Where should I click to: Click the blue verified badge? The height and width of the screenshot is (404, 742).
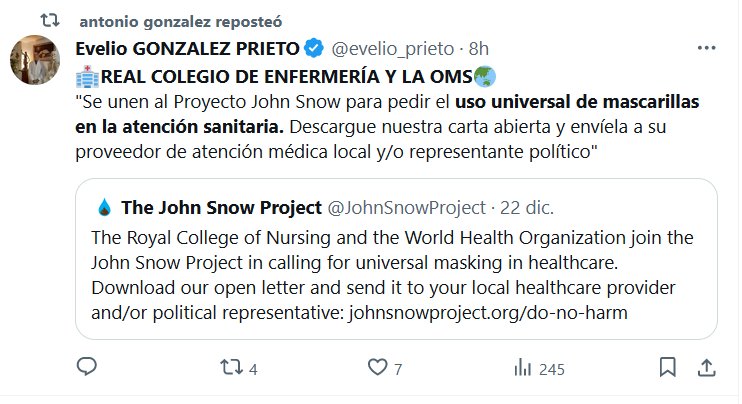pyautogui.click(x=314, y=48)
